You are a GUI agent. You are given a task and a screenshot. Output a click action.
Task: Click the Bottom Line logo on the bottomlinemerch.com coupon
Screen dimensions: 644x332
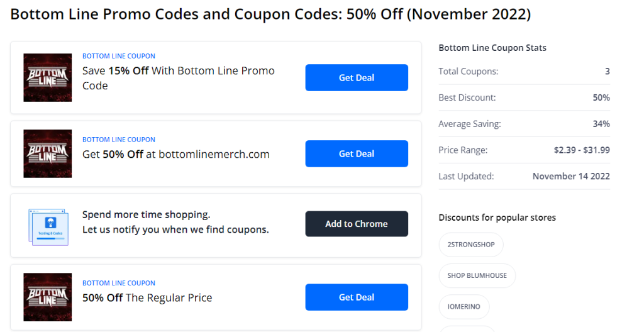48,153
